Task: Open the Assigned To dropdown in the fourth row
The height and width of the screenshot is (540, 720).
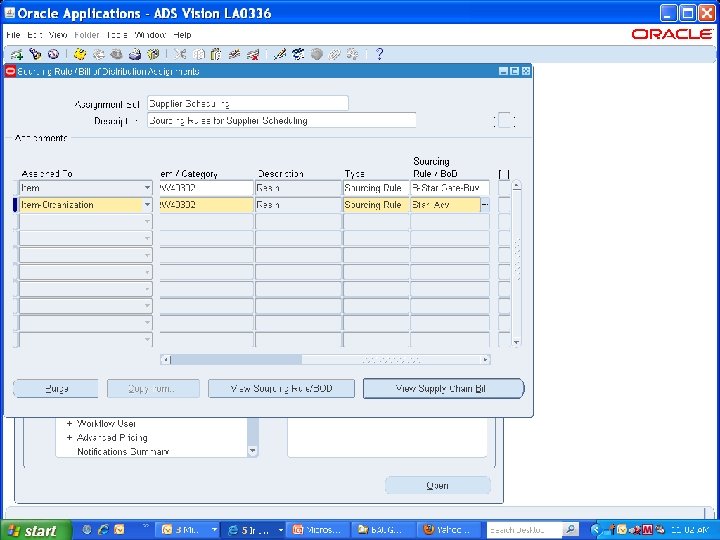Action: (x=147, y=238)
